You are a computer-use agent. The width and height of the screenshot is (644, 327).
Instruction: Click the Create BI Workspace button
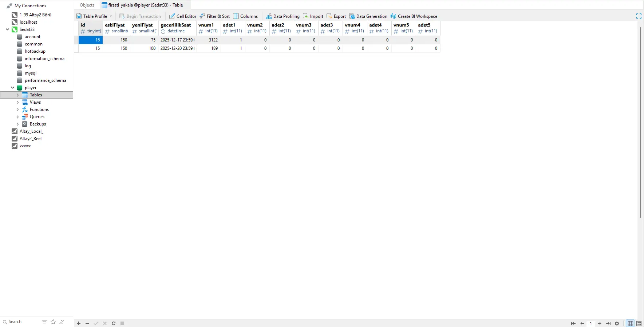coord(414,16)
